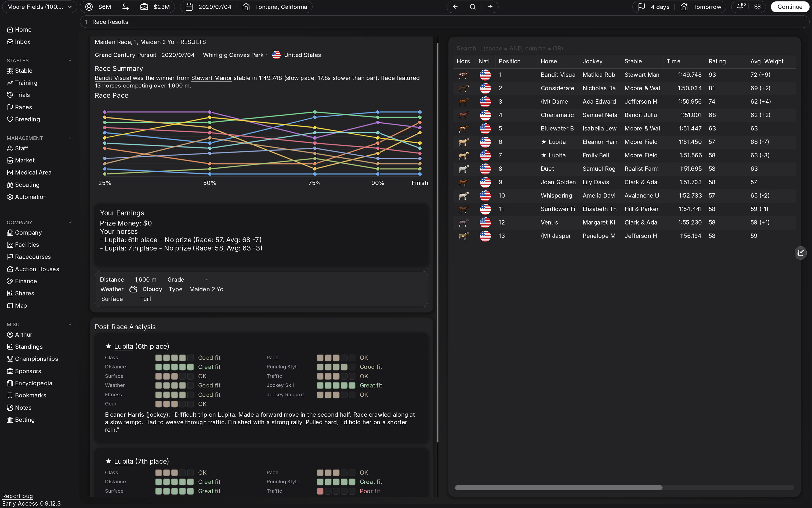Collapse the STABLES sidebar section

[70, 60]
